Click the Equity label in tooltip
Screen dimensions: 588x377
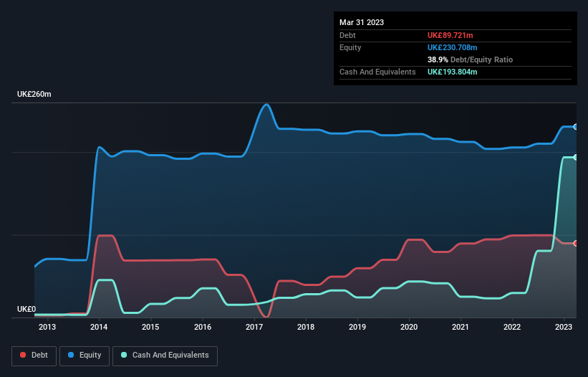[350, 47]
